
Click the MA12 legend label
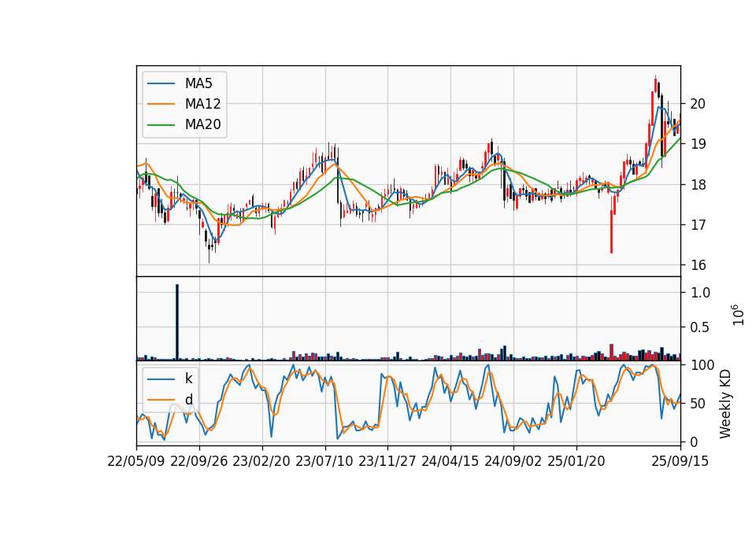[202, 104]
